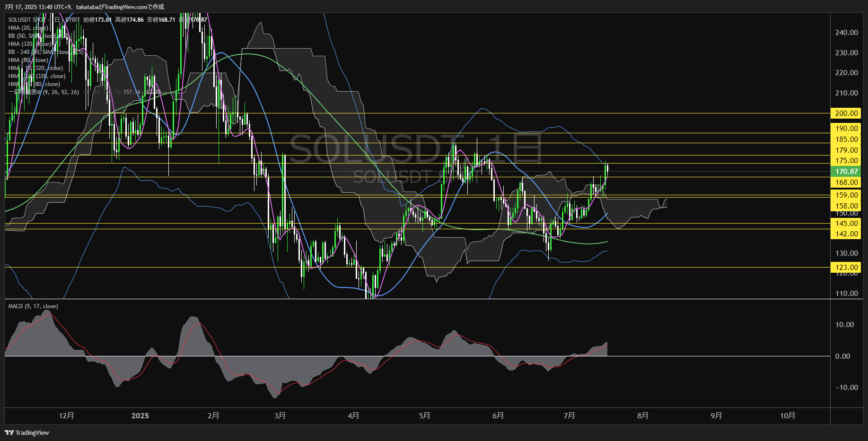Click the 2月 time axis label

tap(213, 416)
